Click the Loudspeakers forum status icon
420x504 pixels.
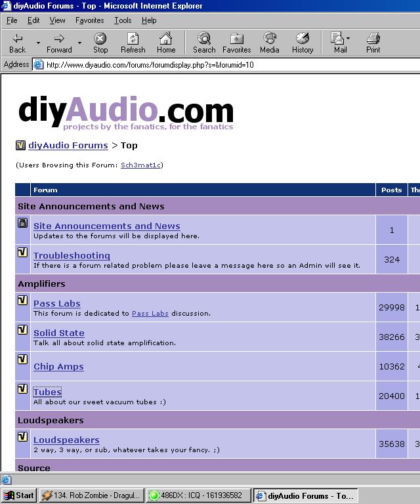coord(22,436)
